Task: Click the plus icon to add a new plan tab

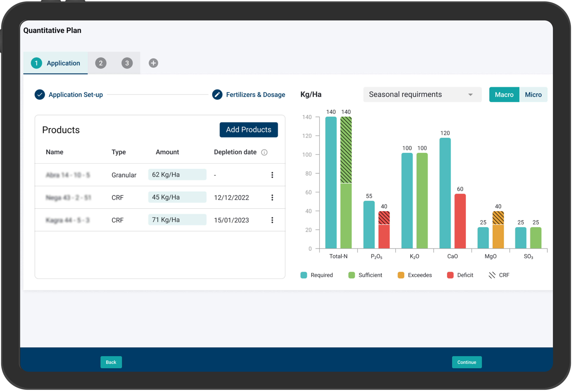Action: pos(153,63)
